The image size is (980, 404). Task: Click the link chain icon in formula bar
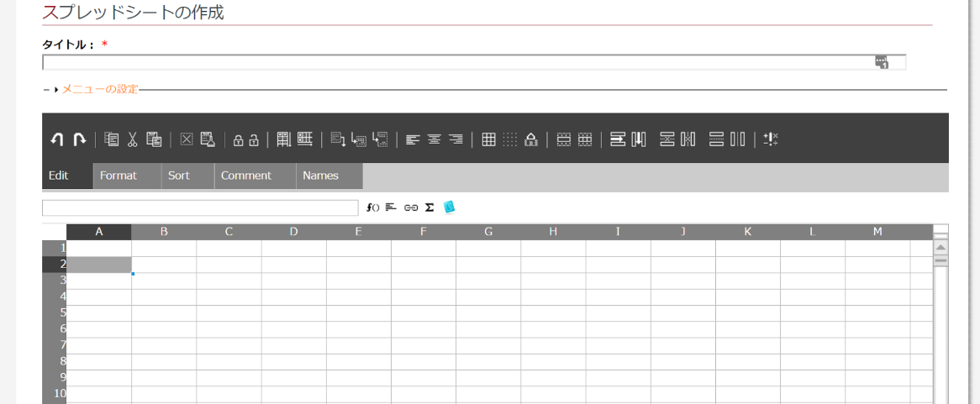click(x=410, y=207)
